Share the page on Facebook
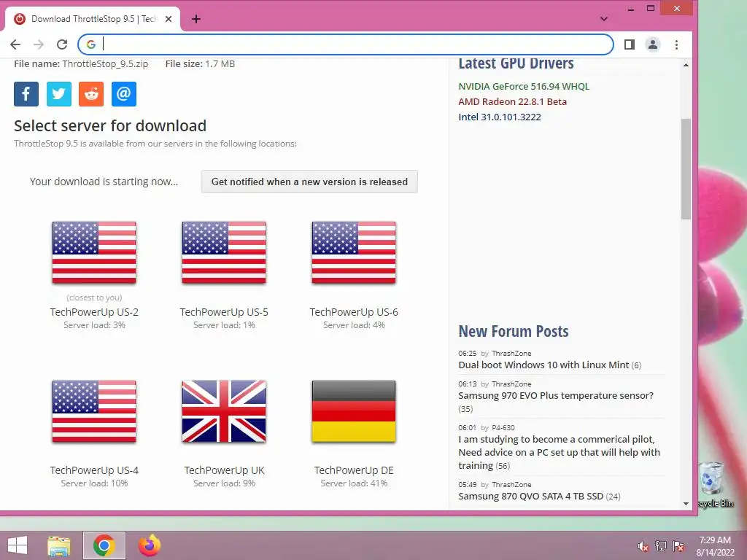Viewport: 747px width, 560px height. 26,94
